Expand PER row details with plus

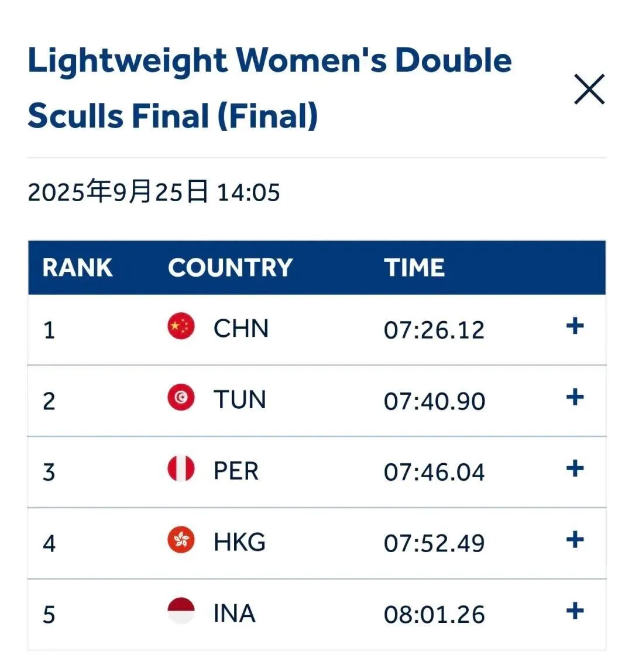coord(575,468)
